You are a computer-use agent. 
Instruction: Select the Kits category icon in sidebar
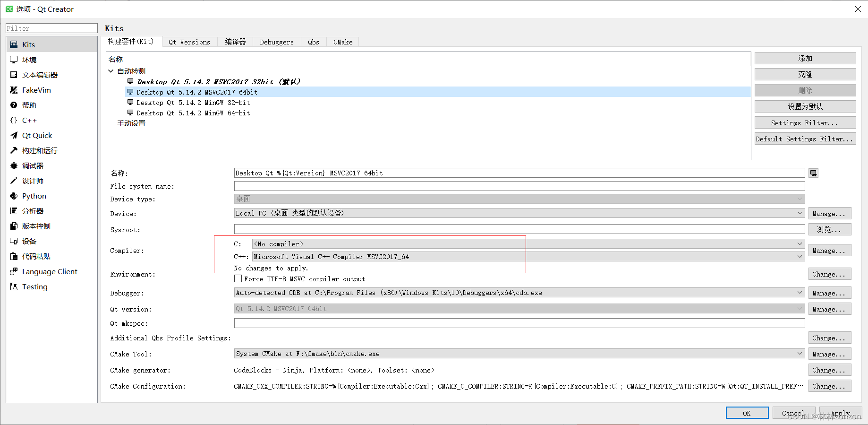pos(14,44)
